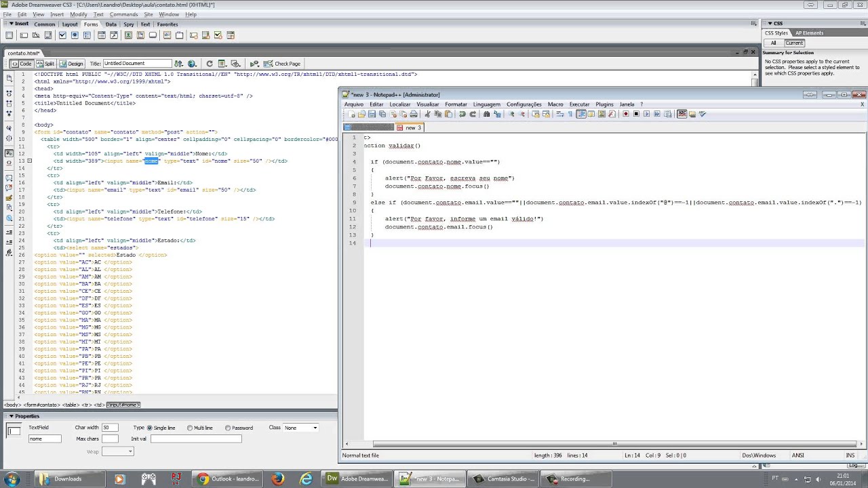
Task: Open the Configurações menu in Notepad++
Action: click(524, 104)
